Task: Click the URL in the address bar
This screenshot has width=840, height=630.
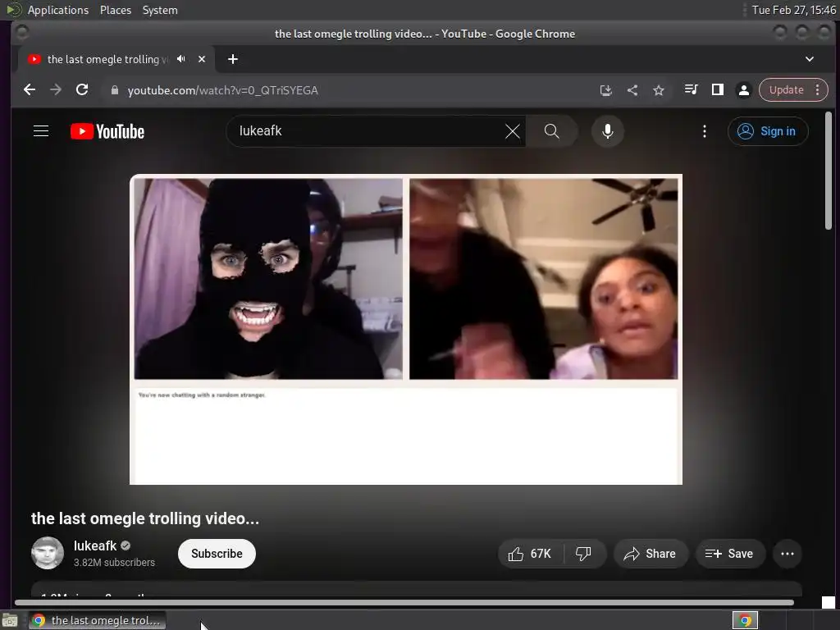Action: pyautogui.click(x=223, y=90)
